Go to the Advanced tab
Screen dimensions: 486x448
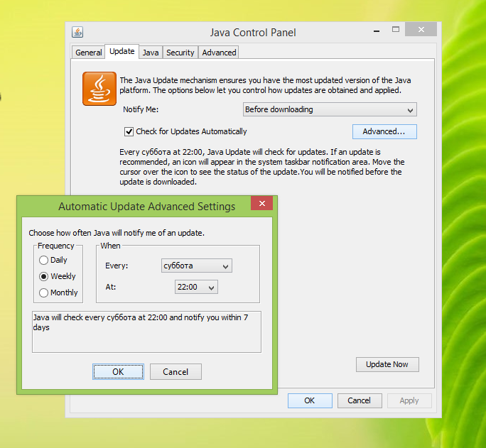coord(219,53)
